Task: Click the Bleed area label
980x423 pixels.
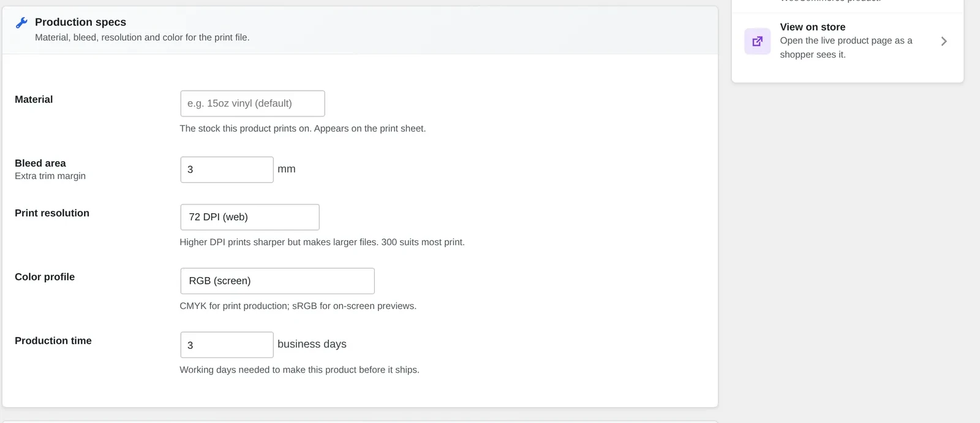Action: tap(40, 163)
